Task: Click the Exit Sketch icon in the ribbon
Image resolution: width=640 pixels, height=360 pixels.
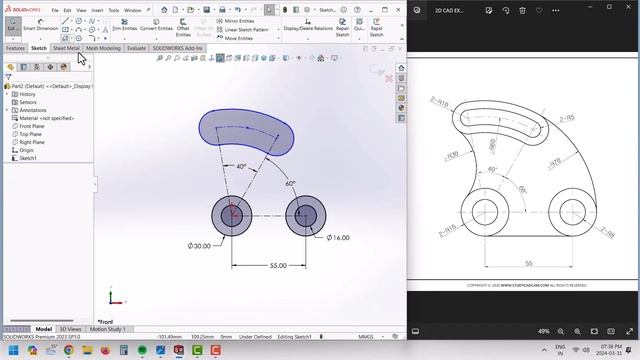Action: pos(13,25)
